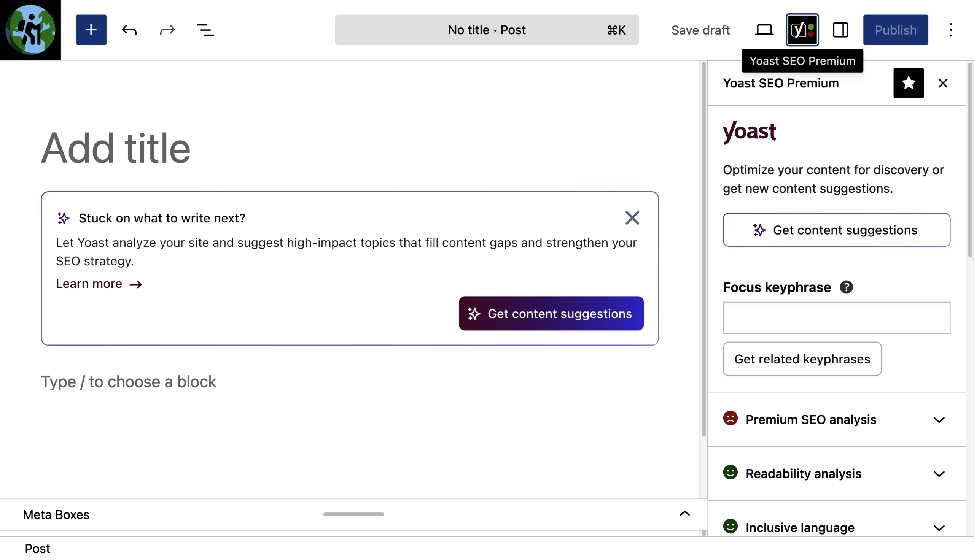The width and height of the screenshot is (974, 560).
Task: Select the Post breadcrumb at bottom
Action: [x=37, y=549]
